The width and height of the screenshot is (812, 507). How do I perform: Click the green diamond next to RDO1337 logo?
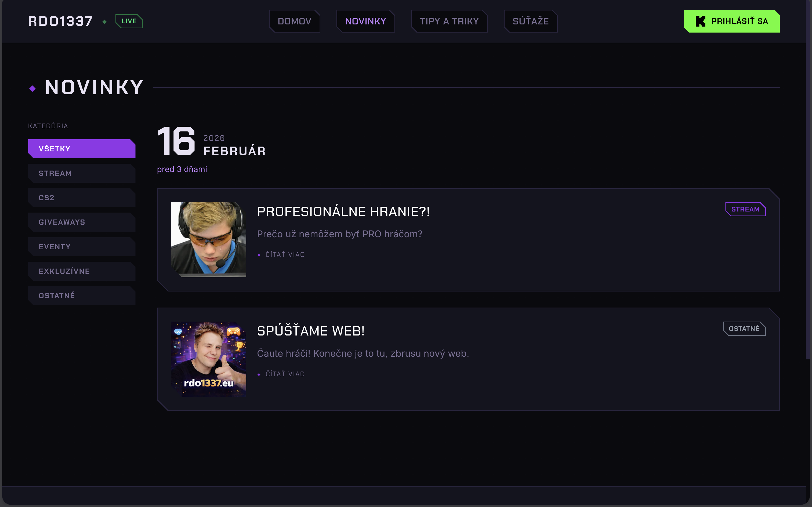coord(104,21)
